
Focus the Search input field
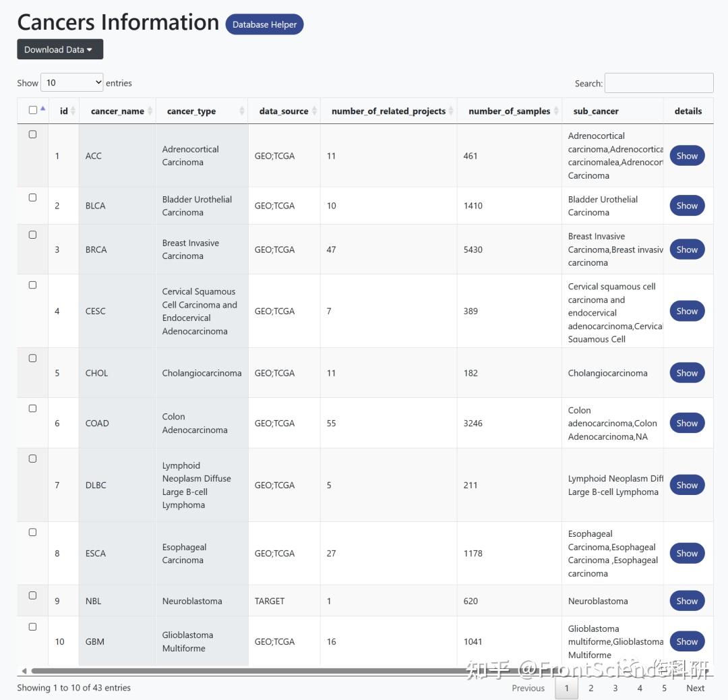pos(659,83)
